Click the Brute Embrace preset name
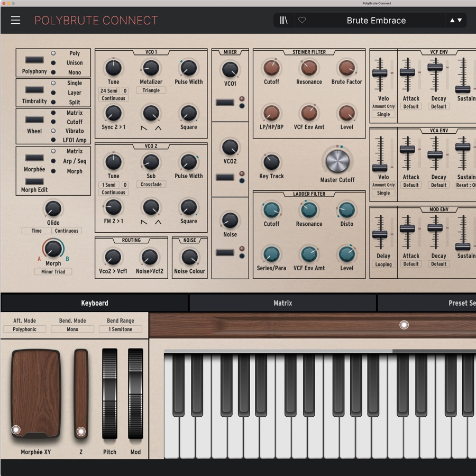476x476 pixels. pos(376,20)
